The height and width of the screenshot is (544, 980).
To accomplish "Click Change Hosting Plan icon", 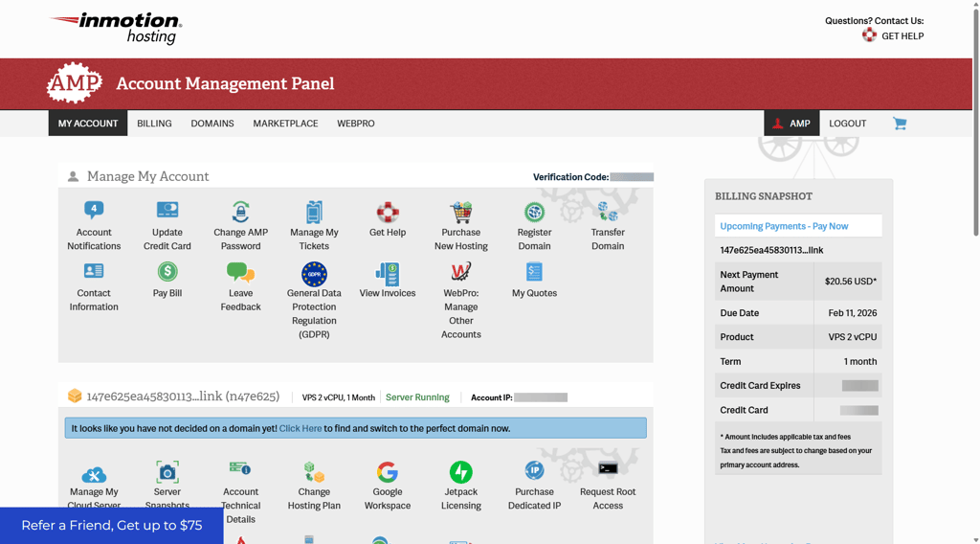I will click(314, 472).
